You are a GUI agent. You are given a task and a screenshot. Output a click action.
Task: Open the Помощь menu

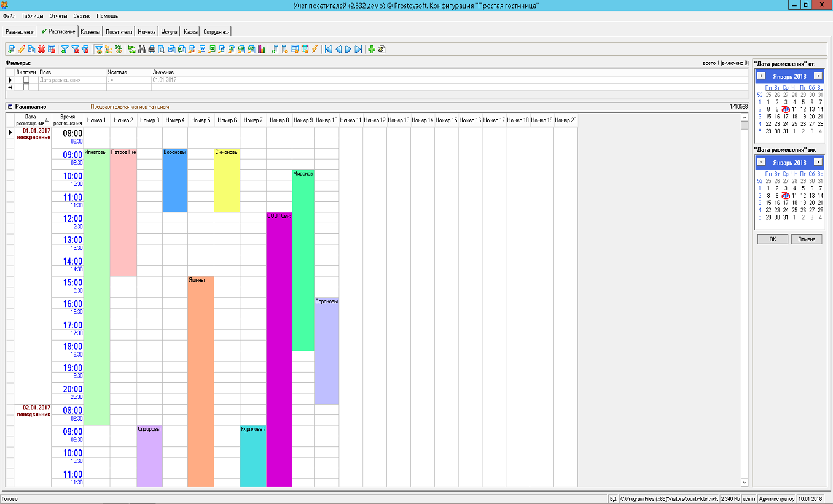coord(107,16)
